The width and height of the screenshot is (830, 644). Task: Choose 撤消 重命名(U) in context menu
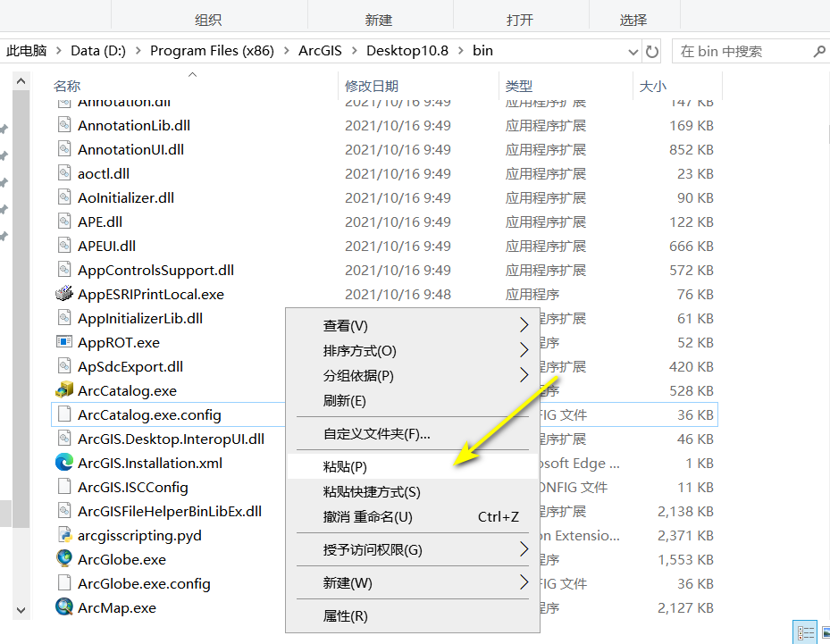[413, 516]
